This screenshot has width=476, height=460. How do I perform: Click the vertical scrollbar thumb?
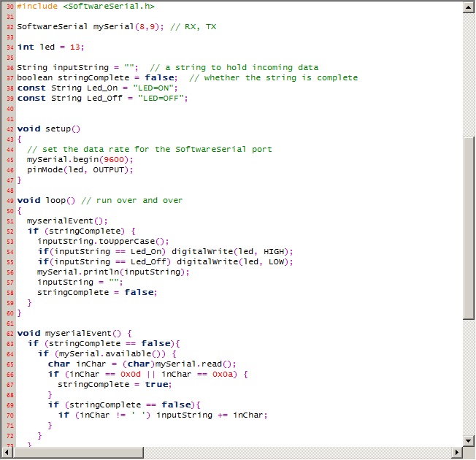(x=469, y=228)
